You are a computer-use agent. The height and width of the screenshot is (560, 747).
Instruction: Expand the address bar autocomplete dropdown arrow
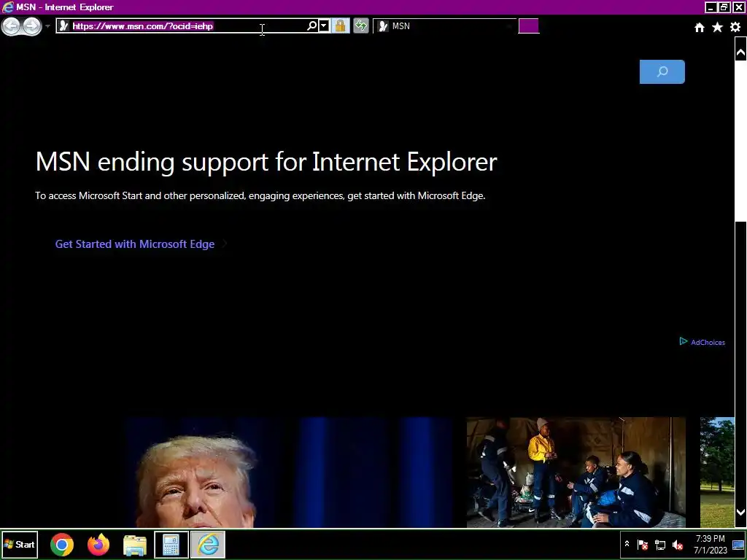(x=324, y=26)
